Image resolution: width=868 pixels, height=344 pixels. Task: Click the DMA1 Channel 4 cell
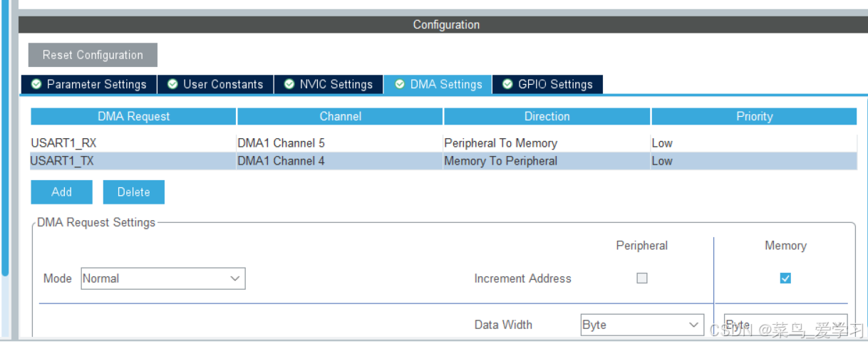[340, 161]
